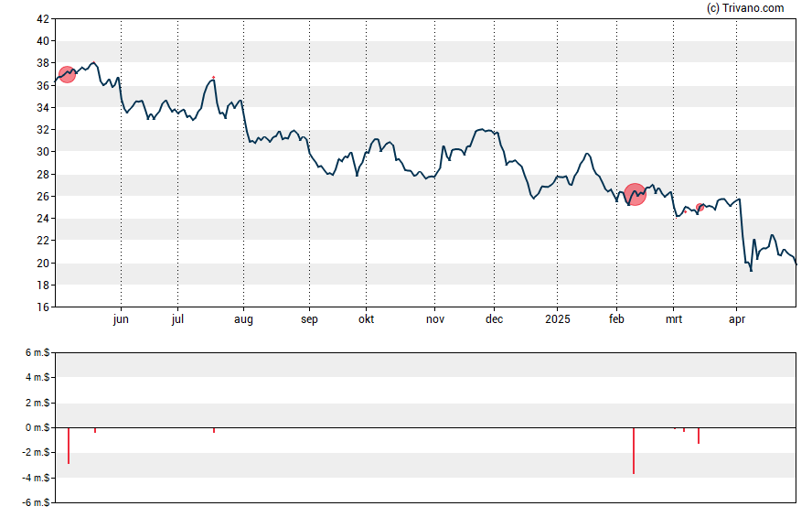Click the 'aug' month label
The height and width of the screenshot is (517, 812).
coord(243,319)
